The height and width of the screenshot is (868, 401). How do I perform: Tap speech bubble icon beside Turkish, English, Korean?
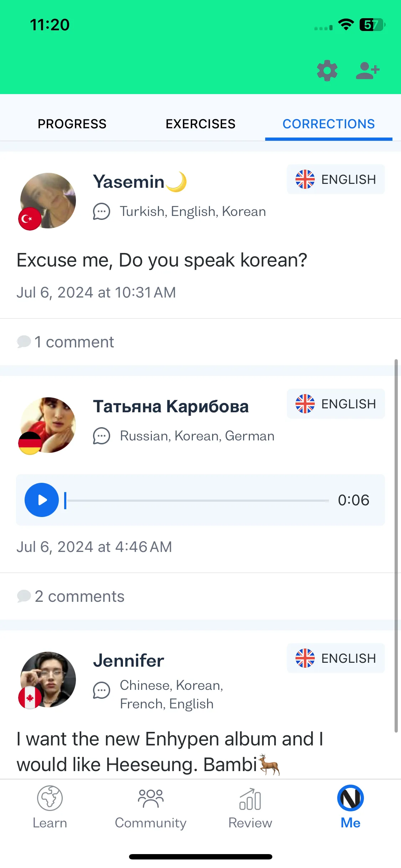(x=102, y=212)
